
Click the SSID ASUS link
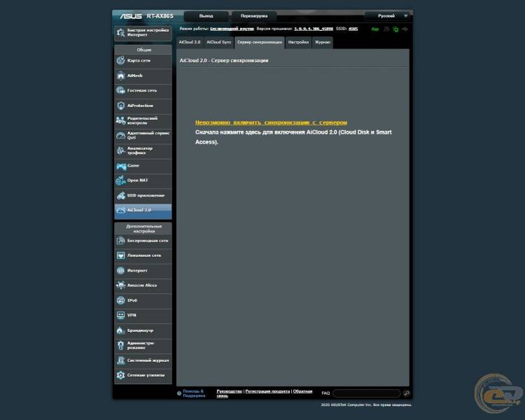353,29
